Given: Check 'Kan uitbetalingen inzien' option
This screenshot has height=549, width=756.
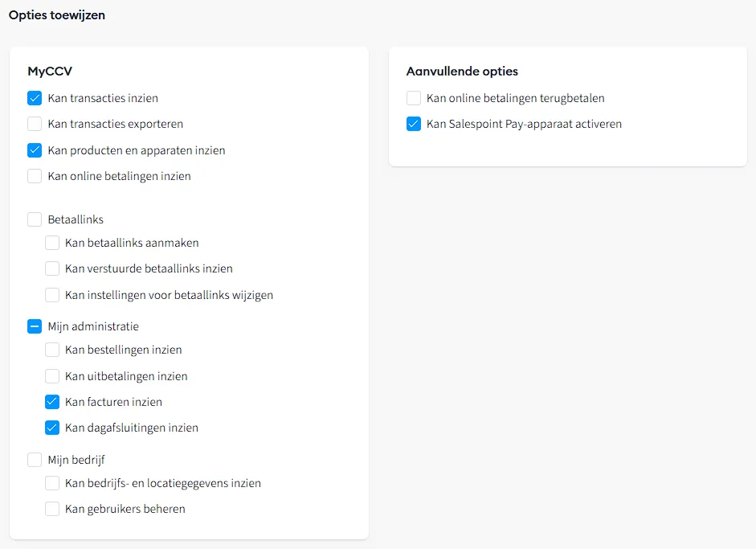Looking at the screenshot, I should point(52,376).
